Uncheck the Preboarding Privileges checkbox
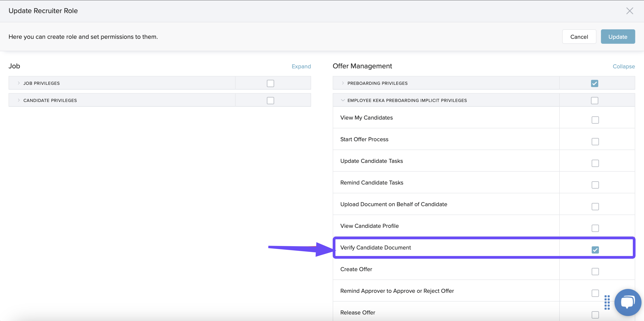644x321 pixels. tap(594, 83)
